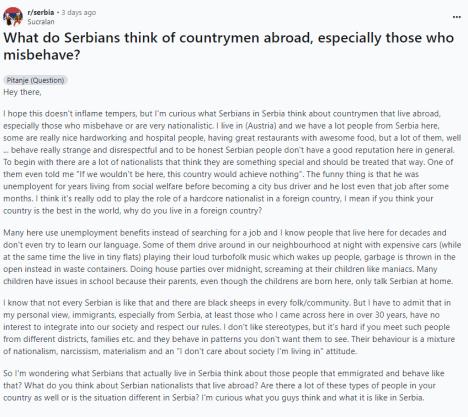Screen dimensions: 468x417
Task: Open Sucralan's user profile
Action: click(41, 22)
